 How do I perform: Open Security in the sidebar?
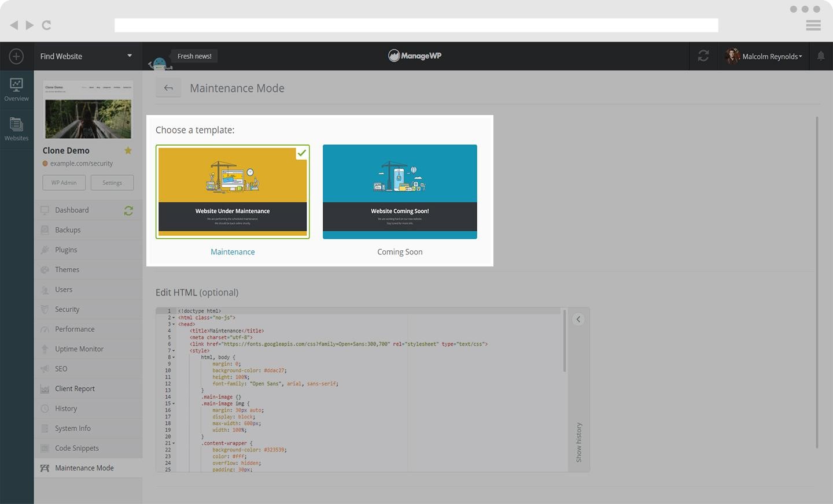coord(88,309)
